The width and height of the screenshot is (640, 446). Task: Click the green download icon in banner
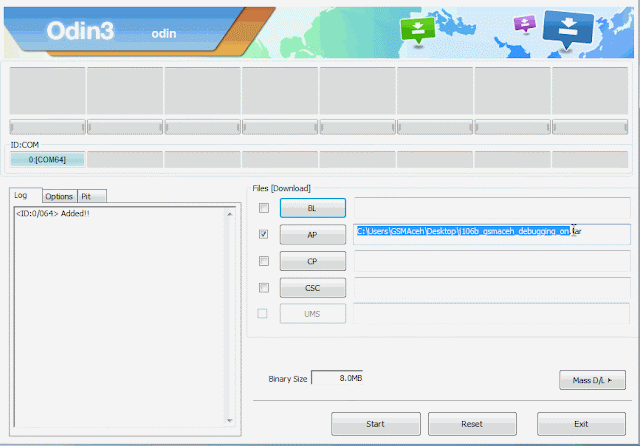pyautogui.click(x=418, y=30)
